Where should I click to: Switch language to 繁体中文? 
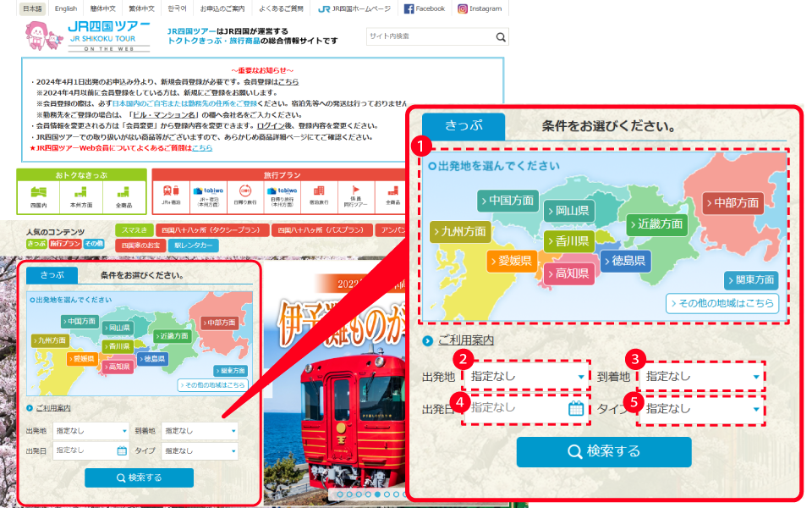(x=141, y=8)
